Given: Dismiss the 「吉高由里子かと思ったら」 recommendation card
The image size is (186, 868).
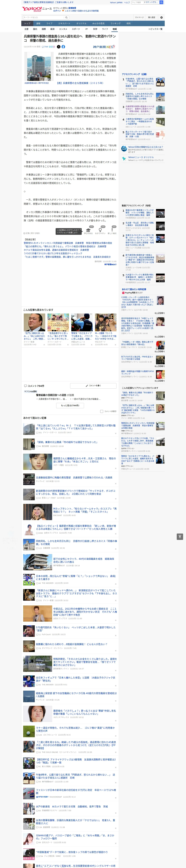Looking at the screenshot, I should pos(68,345).
